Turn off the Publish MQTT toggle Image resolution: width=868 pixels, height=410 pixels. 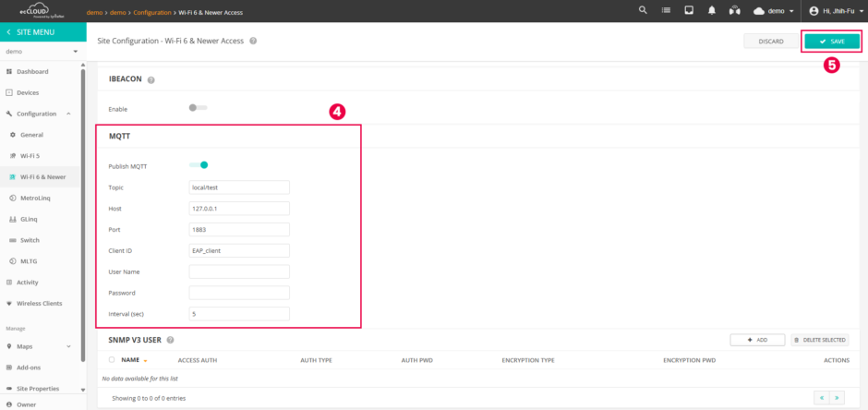click(x=199, y=165)
